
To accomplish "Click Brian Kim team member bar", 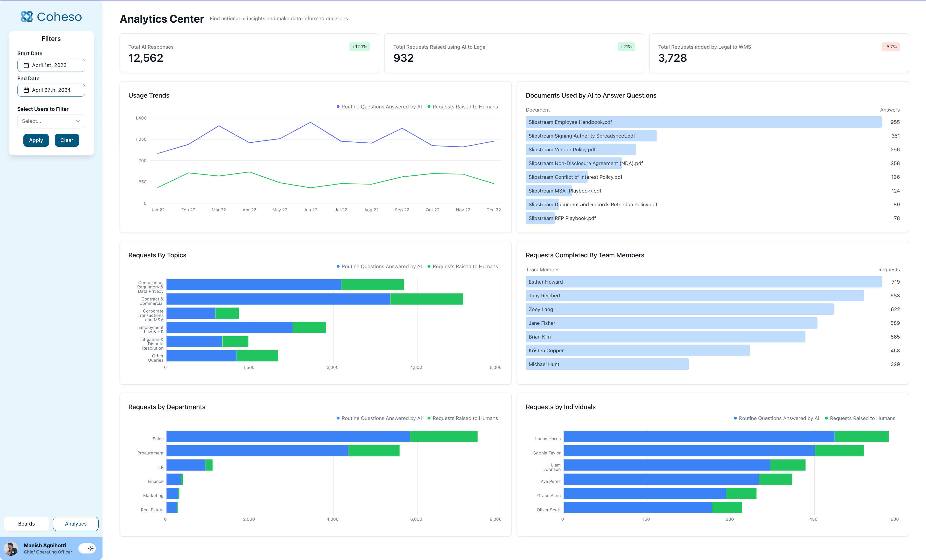I will point(665,337).
